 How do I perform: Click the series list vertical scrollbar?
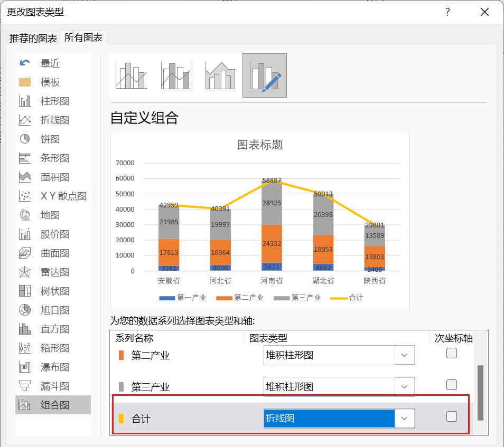(481, 393)
